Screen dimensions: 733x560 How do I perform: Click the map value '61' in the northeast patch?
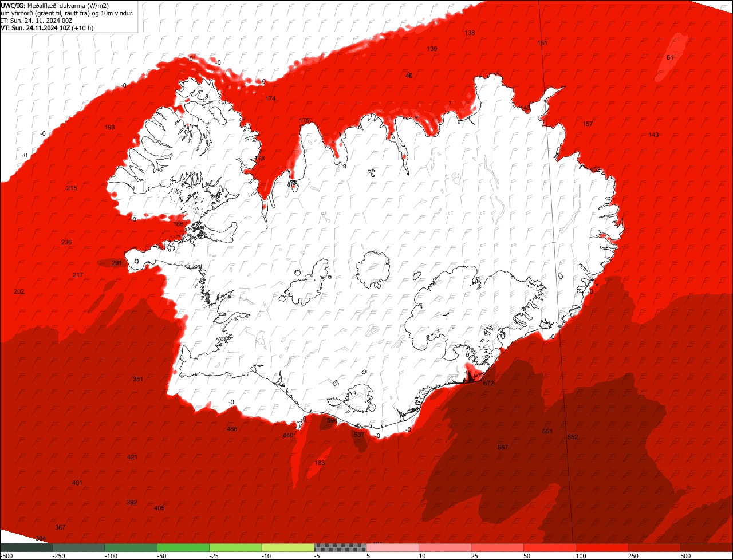[x=670, y=57]
